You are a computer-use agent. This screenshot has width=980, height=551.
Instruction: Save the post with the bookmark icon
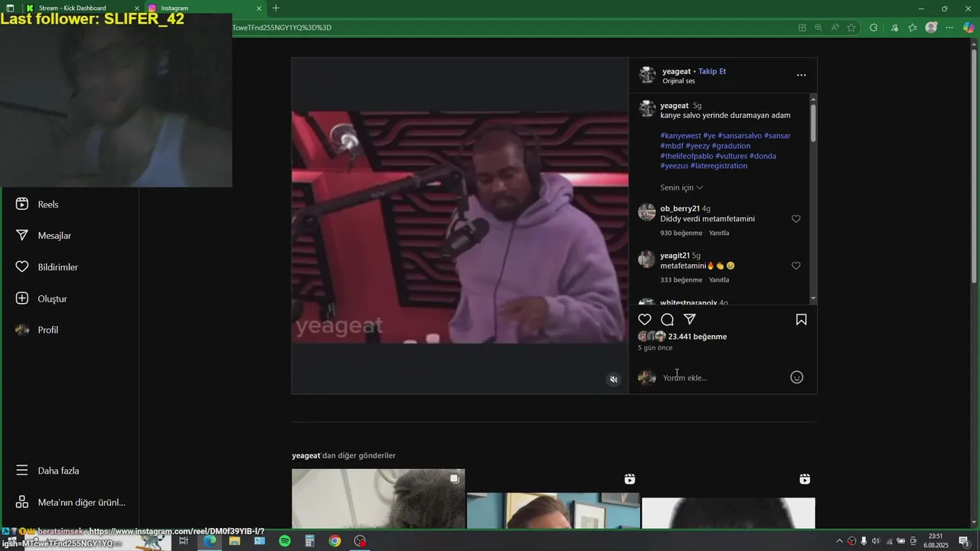pyautogui.click(x=801, y=320)
